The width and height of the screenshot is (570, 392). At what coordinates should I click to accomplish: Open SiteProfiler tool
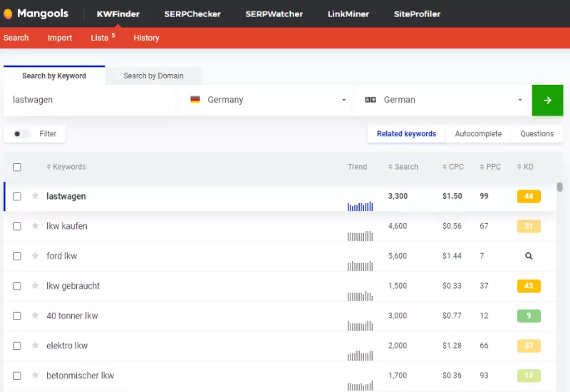(417, 14)
